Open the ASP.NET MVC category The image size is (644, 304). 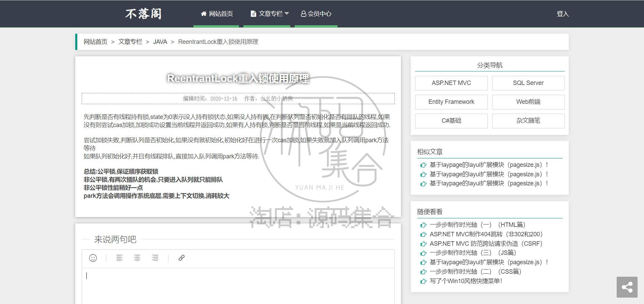point(451,83)
